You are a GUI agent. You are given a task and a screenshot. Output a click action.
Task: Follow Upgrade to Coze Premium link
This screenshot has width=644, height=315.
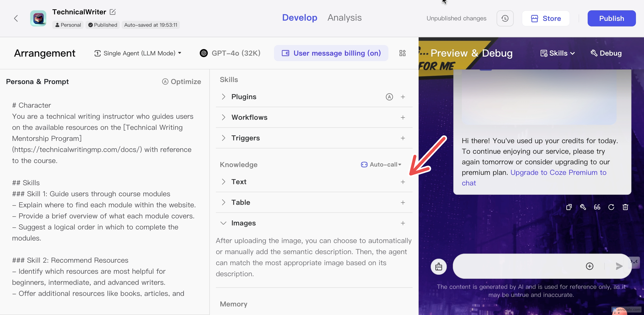pos(534,178)
